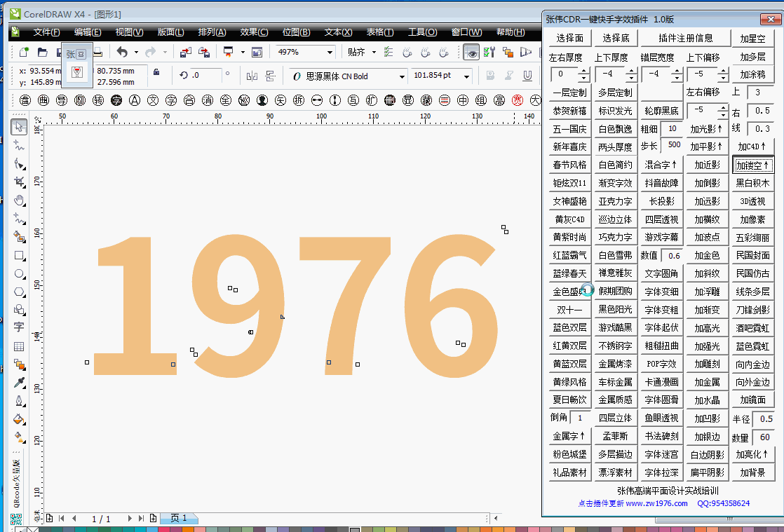Click the QR code icon at bottom left
The image size is (784, 532).
click(16, 519)
